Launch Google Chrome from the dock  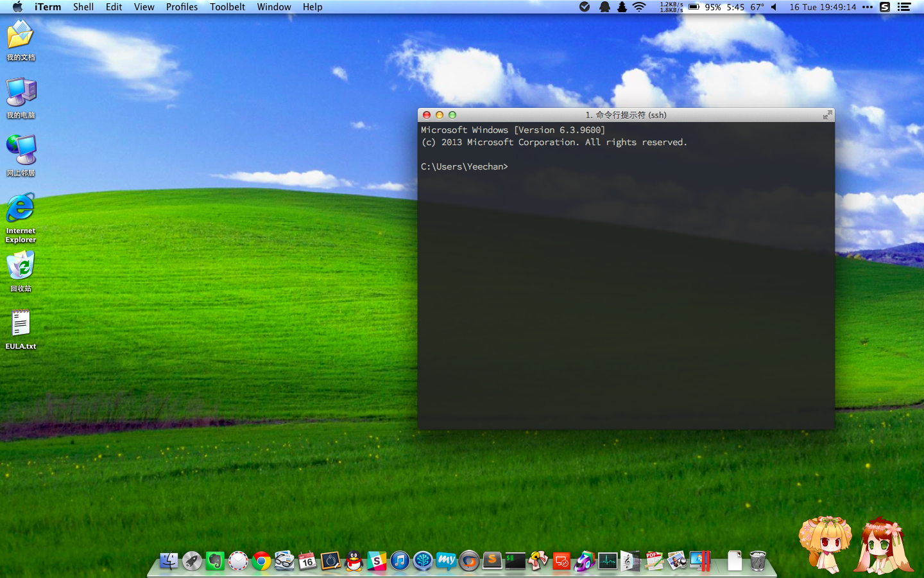pos(261,561)
